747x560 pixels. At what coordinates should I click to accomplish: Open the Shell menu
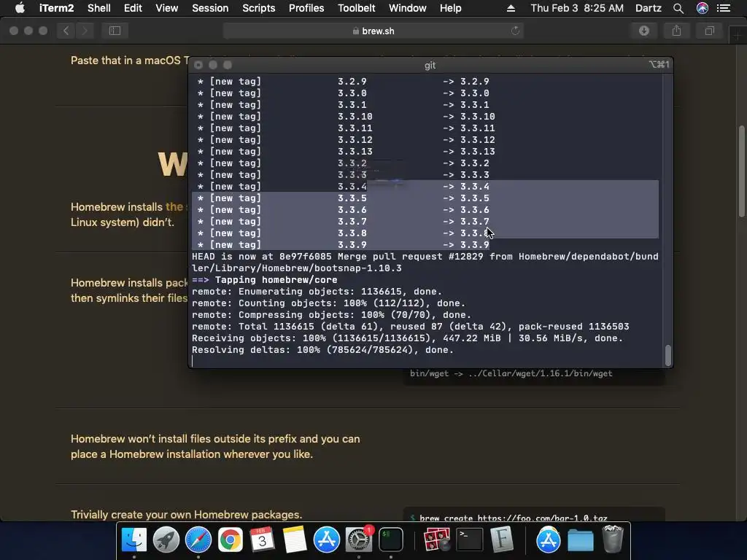pos(99,8)
